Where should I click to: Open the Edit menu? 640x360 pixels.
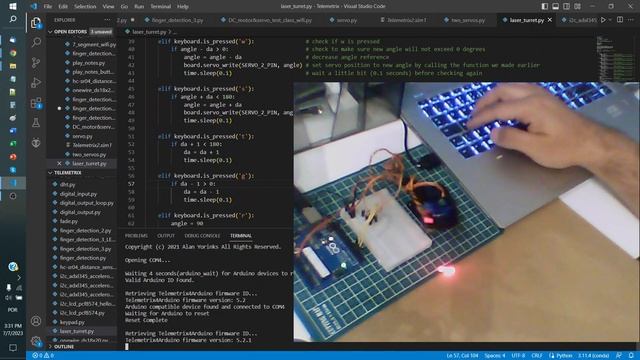point(63,7)
